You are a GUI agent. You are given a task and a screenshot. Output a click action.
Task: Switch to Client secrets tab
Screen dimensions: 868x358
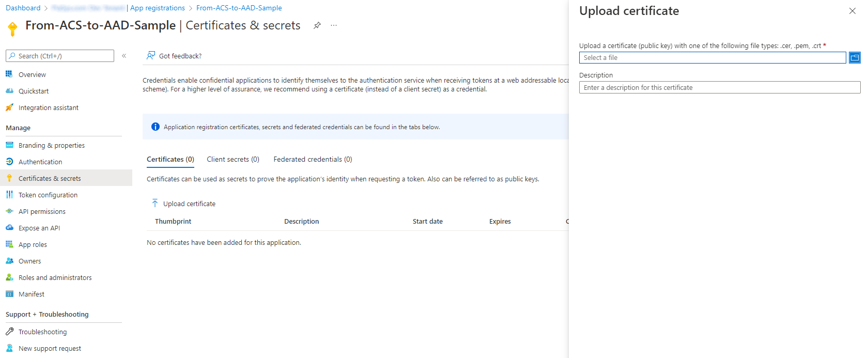[x=233, y=160]
